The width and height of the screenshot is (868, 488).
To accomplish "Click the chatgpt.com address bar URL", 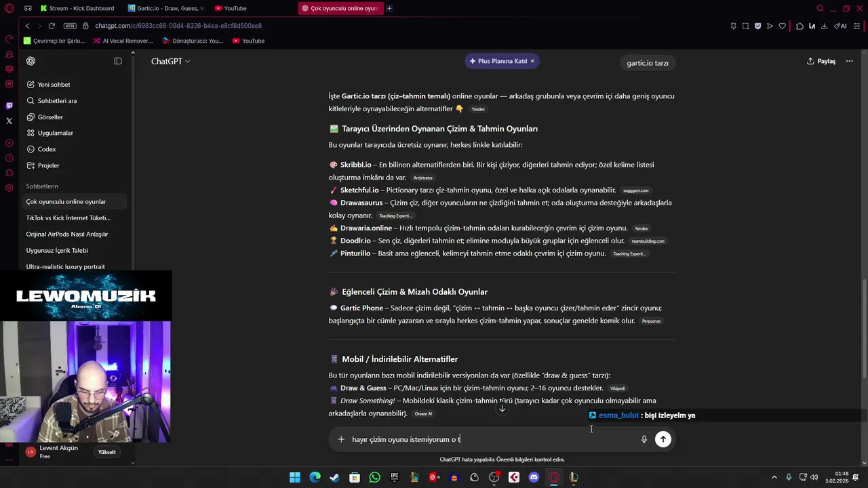I will pyautogui.click(x=178, y=26).
